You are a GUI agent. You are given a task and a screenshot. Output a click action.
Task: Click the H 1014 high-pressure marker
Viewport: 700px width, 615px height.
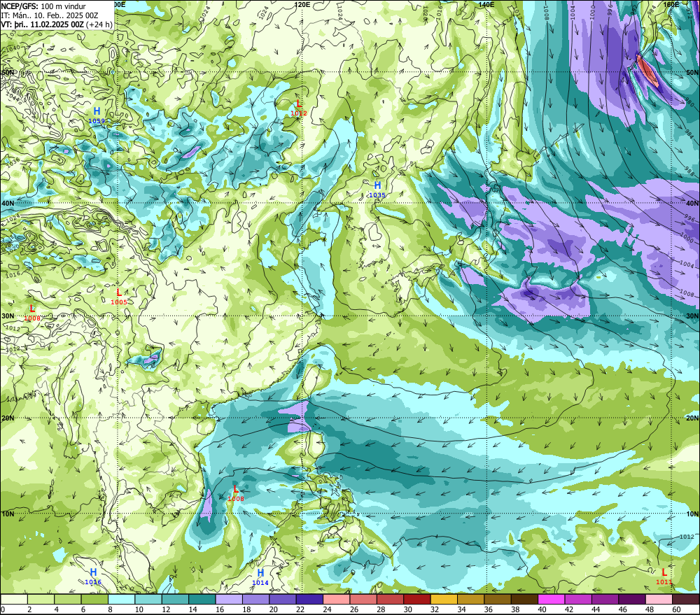point(260,577)
